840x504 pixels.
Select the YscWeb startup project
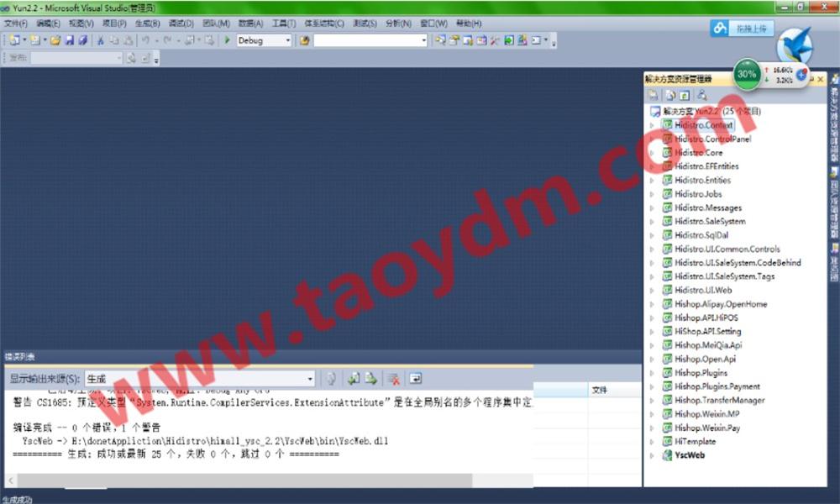(x=690, y=456)
